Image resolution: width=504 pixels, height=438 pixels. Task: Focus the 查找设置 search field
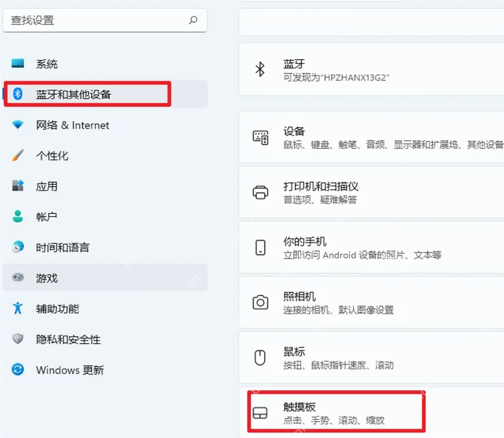click(105, 20)
